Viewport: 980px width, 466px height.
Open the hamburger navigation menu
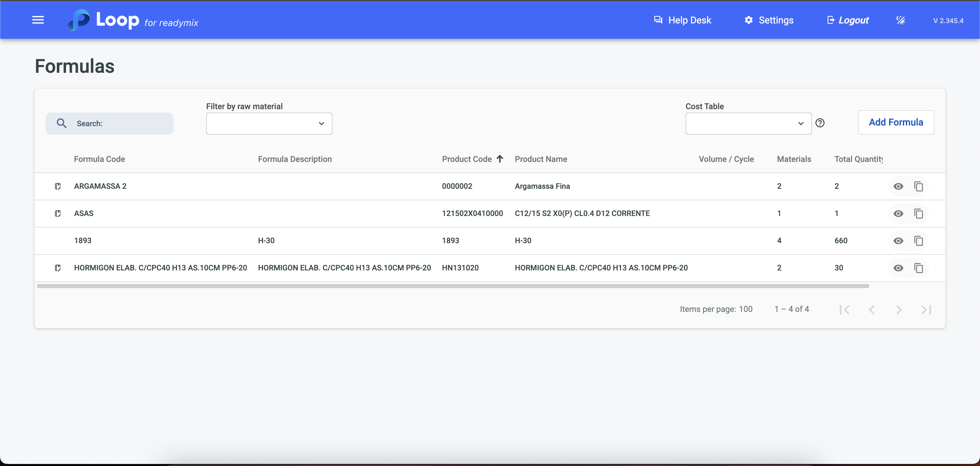tap(38, 20)
